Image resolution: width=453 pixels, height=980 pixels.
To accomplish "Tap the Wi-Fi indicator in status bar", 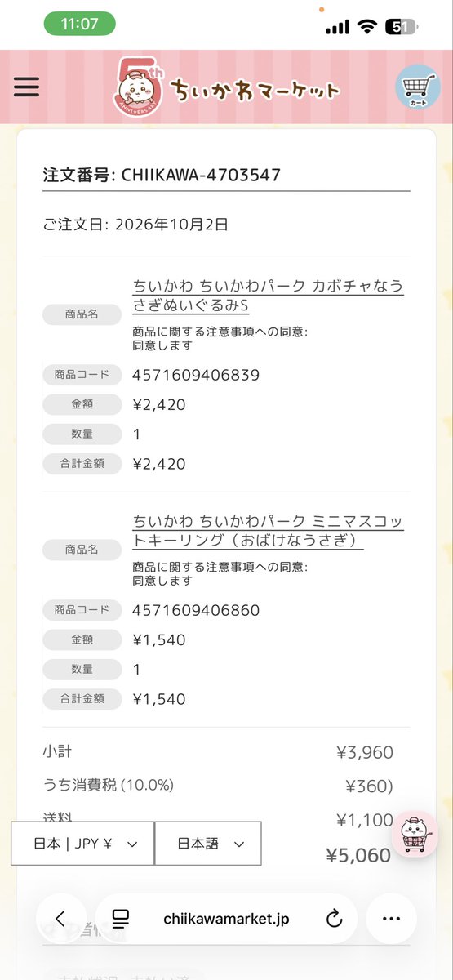I will (366, 27).
